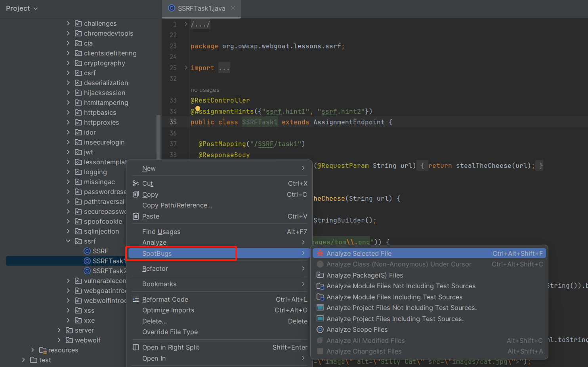
Task: Click the Reformat Code icon
Action: (x=136, y=299)
